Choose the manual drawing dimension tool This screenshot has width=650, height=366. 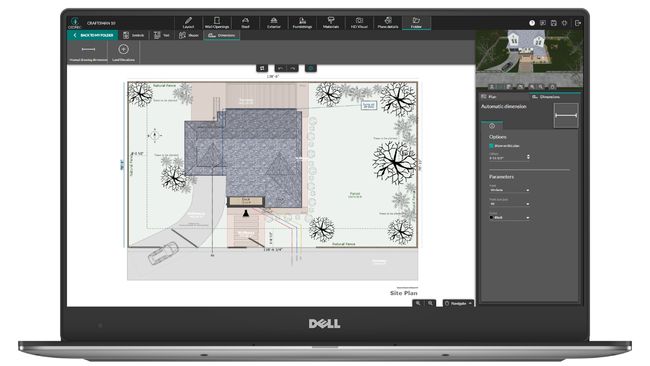(x=88, y=52)
